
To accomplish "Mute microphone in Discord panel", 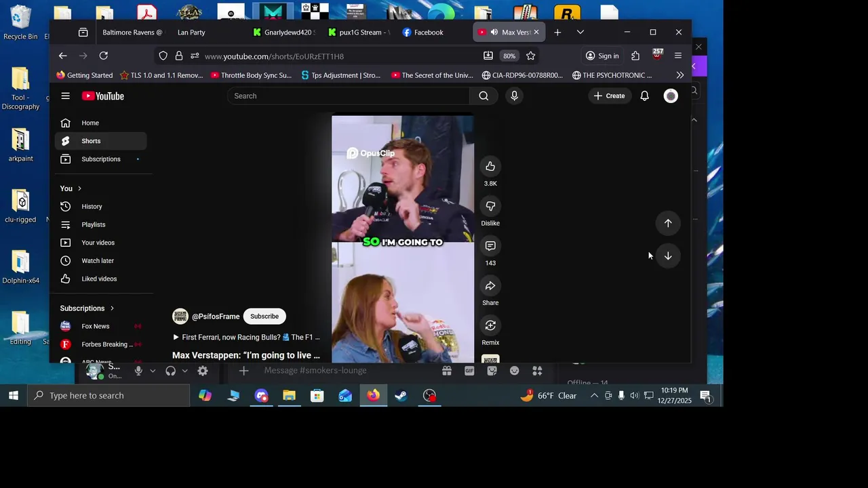I will [138, 371].
